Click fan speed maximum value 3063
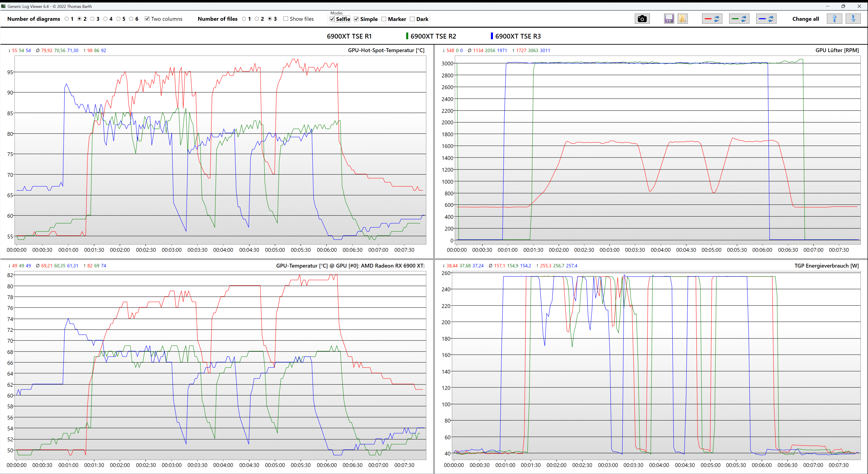 pyautogui.click(x=533, y=51)
